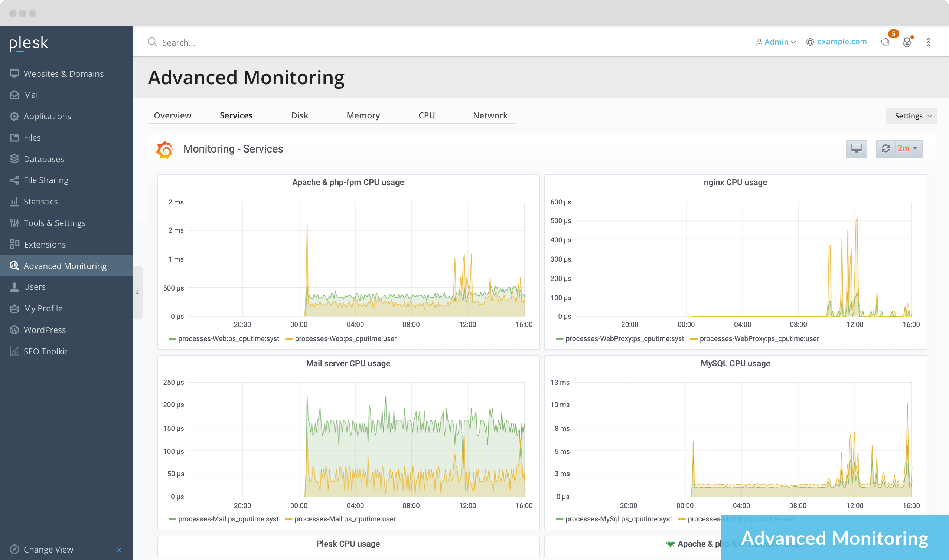Toggle processes-Web:ps_cputime:syst legend series
This screenshot has width=949, height=560.
(x=228, y=339)
